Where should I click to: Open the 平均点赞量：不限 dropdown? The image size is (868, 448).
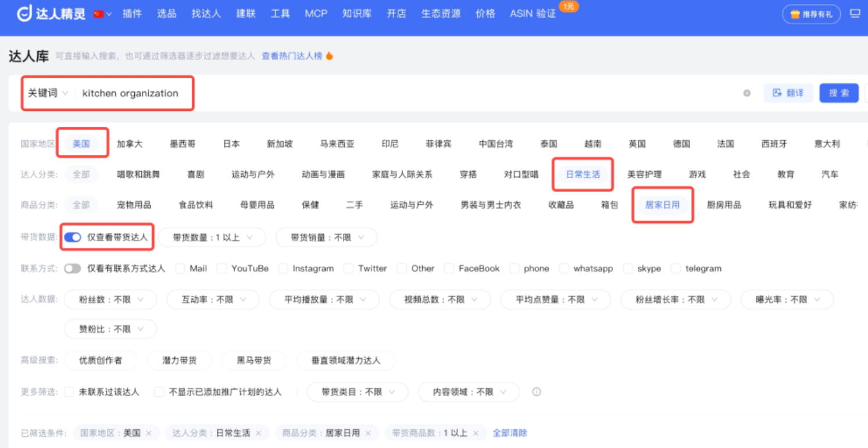(556, 300)
